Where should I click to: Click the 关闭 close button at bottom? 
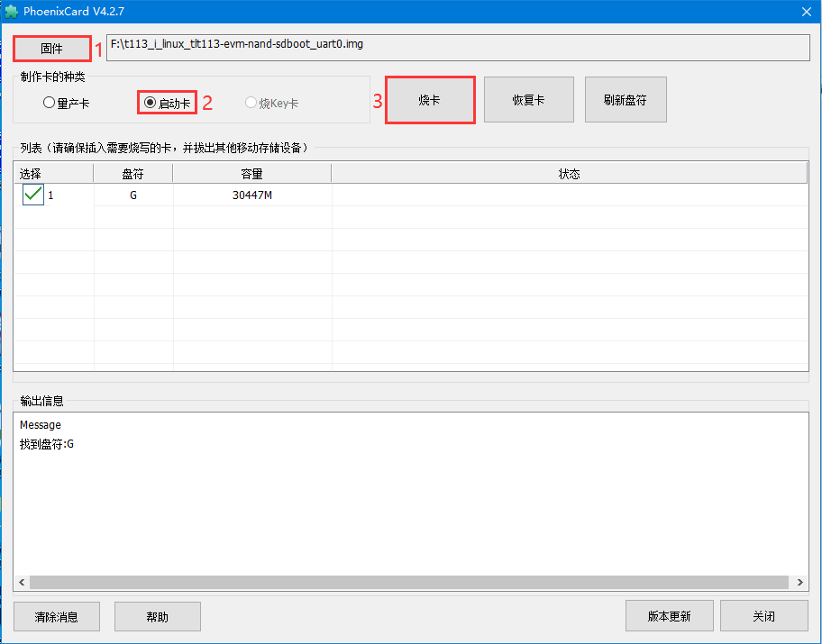click(x=763, y=616)
